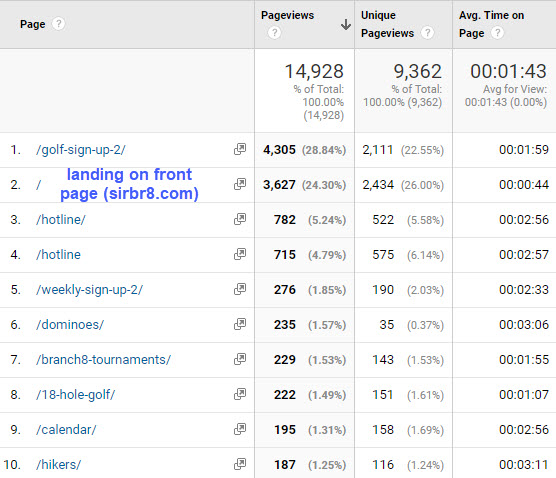This screenshot has width=556, height=478.
Task: Click the external link icon for /hotline/ row
Action: pyautogui.click(x=240, y=219)
